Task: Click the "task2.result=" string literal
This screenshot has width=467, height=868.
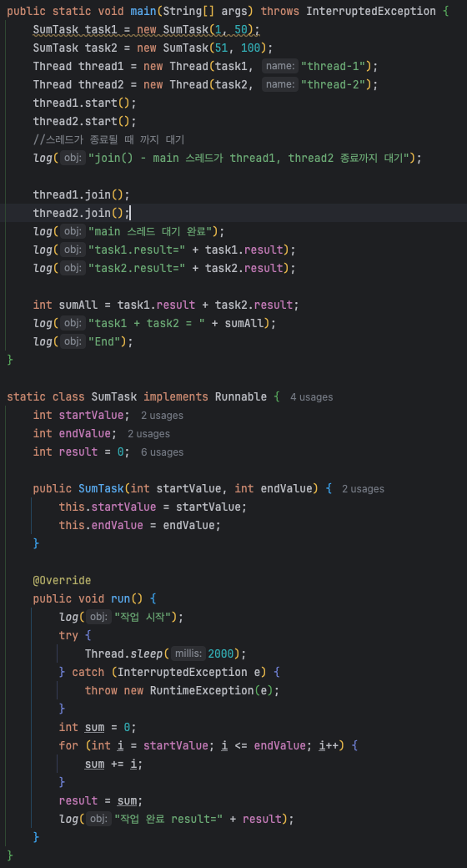Action: coord(137,268)
